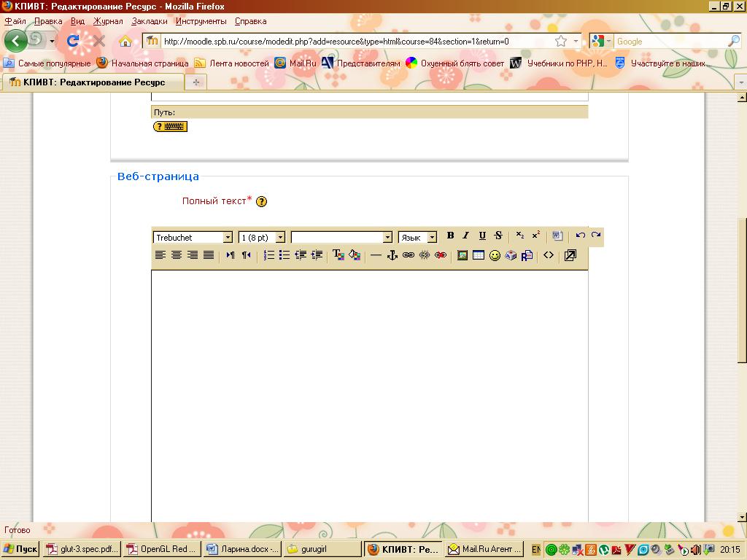Open the font size 1 (8 pt) dropdown
This screenshot has width=747, height=560.
click(x=262, y=237)
